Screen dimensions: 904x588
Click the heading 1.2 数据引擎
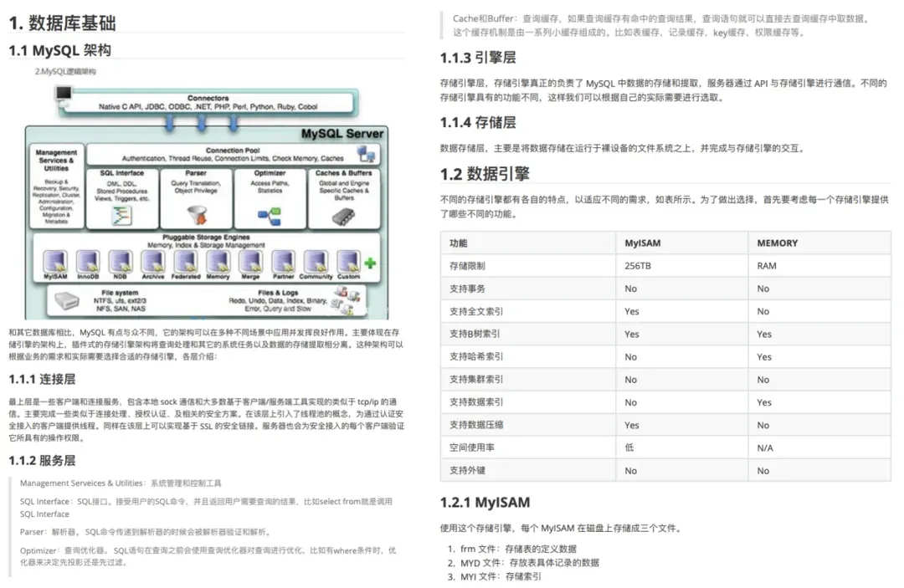coord(485,174)
